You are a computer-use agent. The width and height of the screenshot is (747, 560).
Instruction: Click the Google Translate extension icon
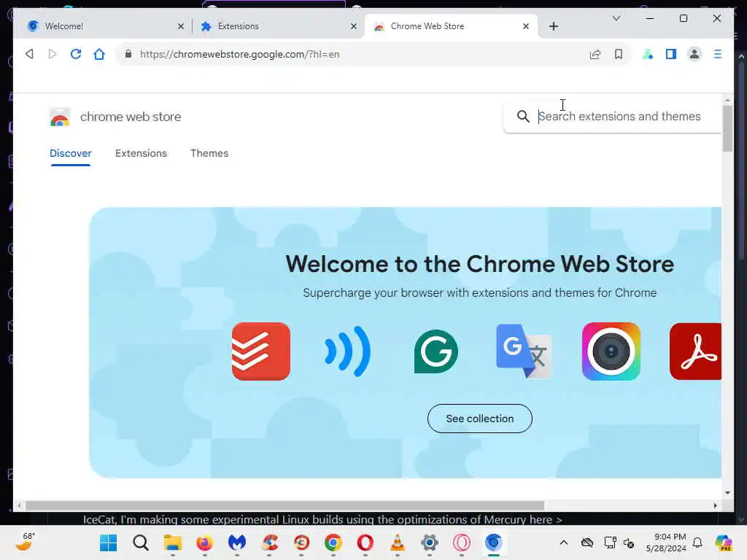(524, 351)
